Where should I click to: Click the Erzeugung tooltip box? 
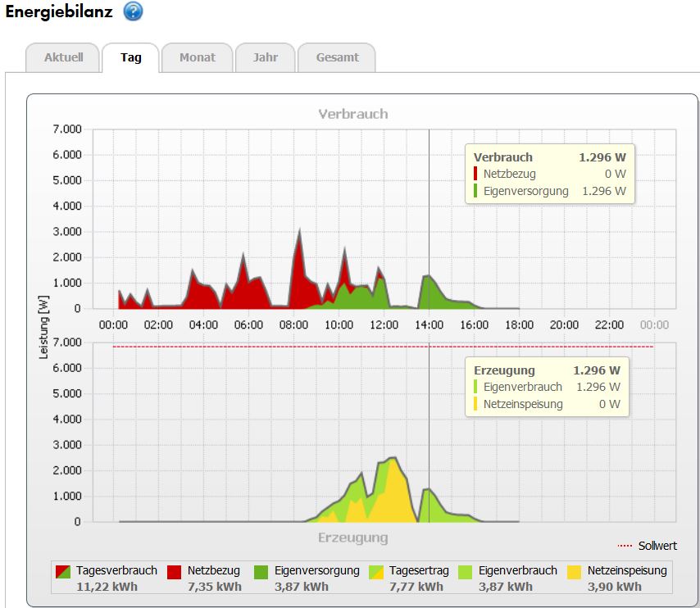coord(546,387)
